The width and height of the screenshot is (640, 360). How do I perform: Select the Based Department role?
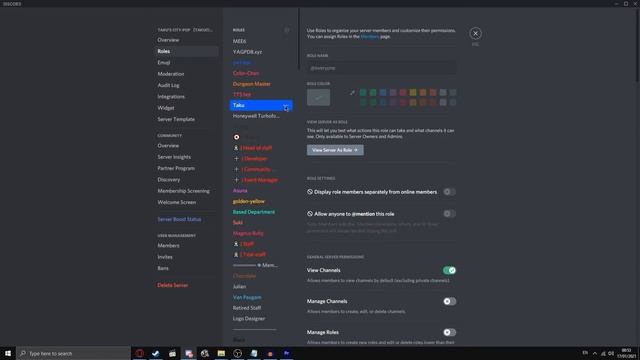[x=253, y=212]
